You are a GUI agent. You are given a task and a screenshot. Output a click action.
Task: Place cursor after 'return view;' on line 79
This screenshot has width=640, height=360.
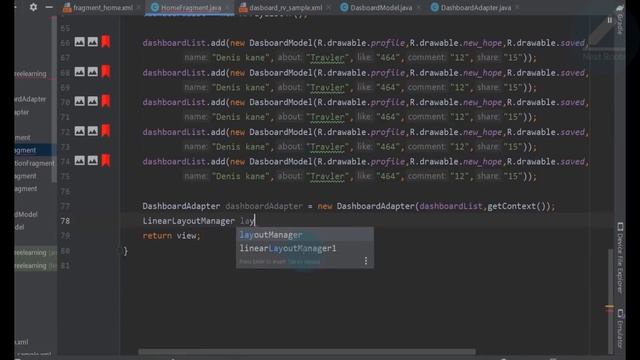pyautogui.click(x=201, y=236)
